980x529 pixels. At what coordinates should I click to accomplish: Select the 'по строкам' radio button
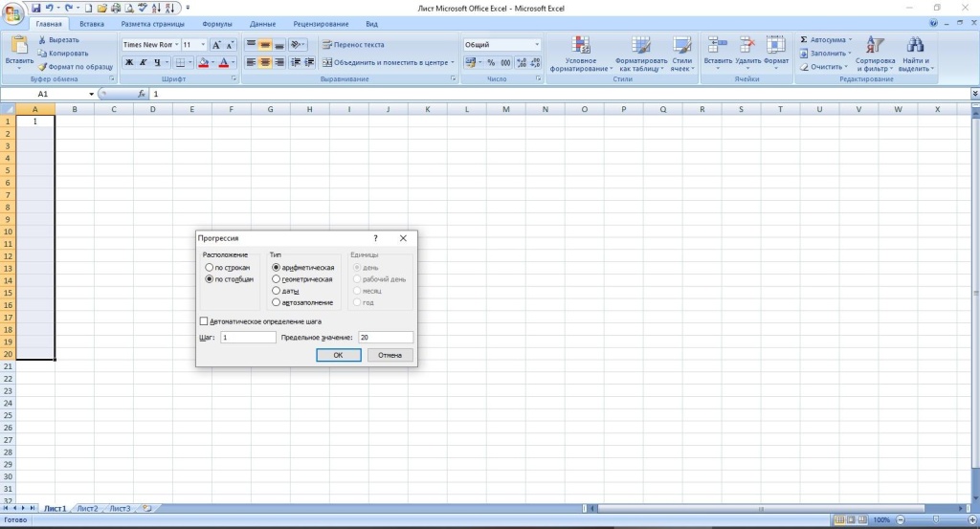click(x=210, y=268)
